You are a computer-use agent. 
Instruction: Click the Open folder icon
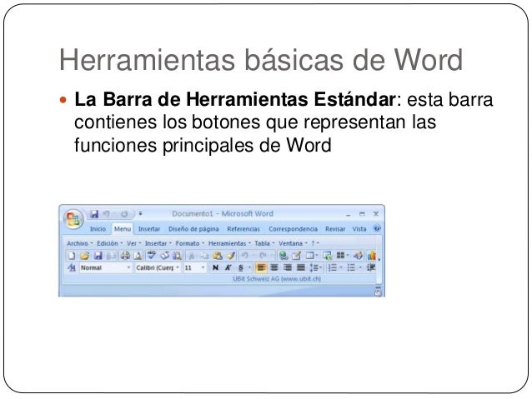[x=84, y=256]
